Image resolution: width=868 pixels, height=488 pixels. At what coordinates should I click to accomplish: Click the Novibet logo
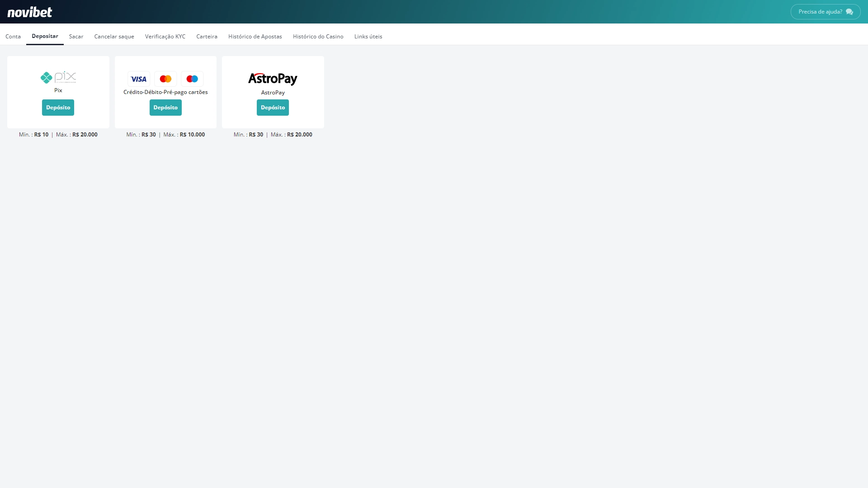(30, 12)
